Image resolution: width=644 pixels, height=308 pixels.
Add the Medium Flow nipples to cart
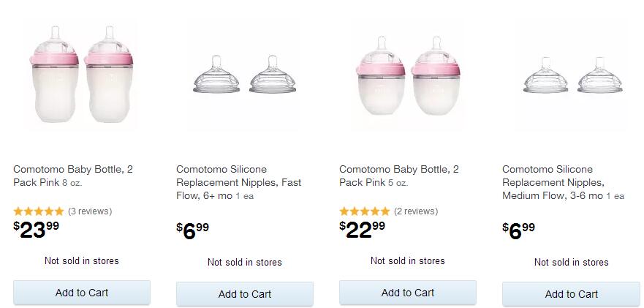[x=571, y=294]
